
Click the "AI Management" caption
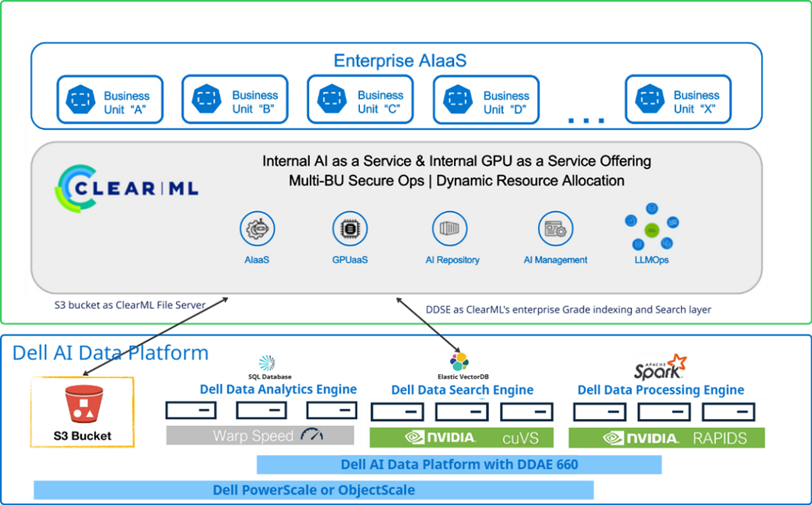pos(556,260)
